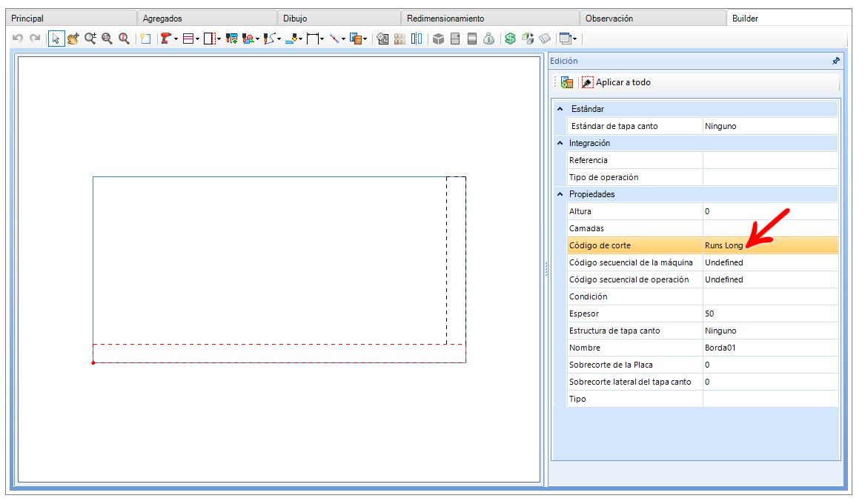The width and height of the screenshot is (865, 504).
Task: Select the red drill tool icon
Action: (x=165, y=38)
